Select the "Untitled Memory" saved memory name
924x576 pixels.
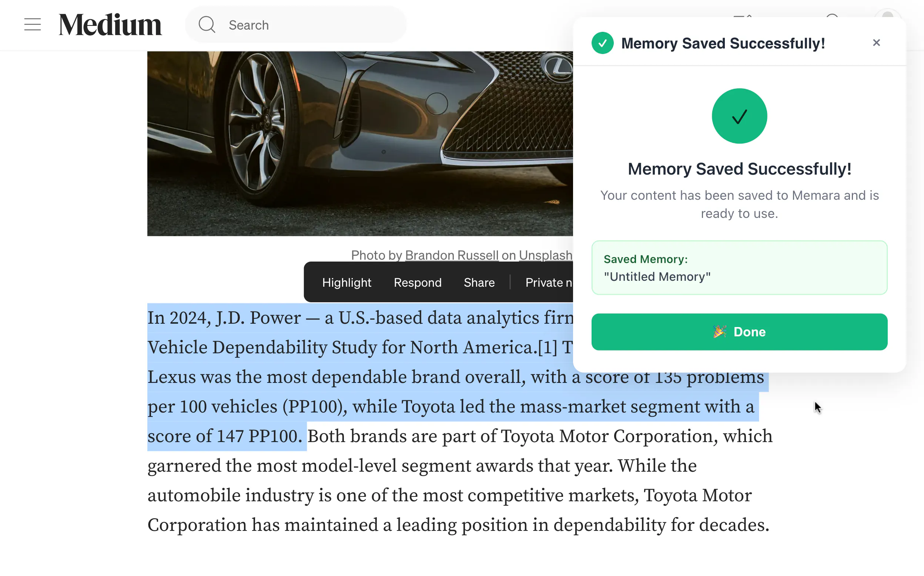(x=657, y=277)
